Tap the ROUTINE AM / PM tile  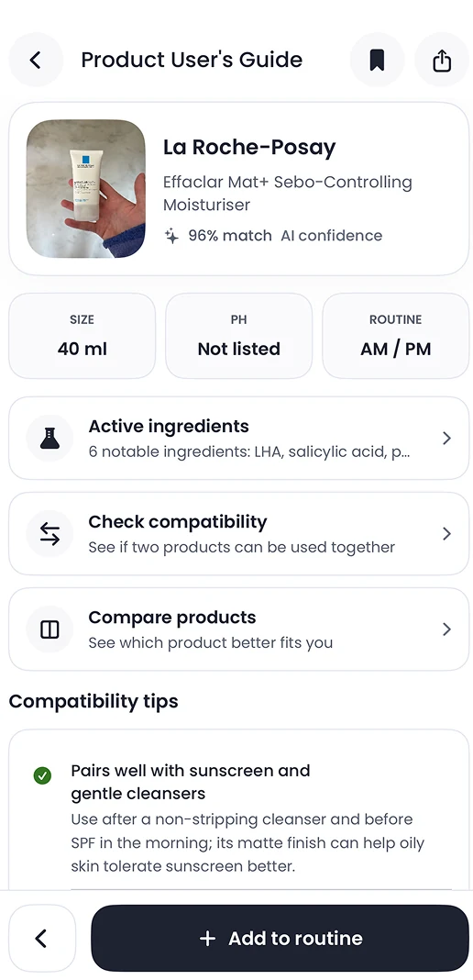pos(396,336)
